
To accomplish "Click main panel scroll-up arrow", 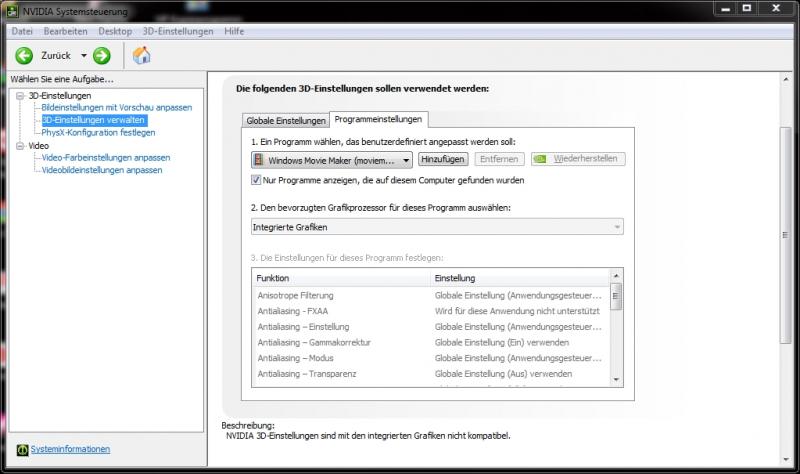I will [x=786, y=80].
